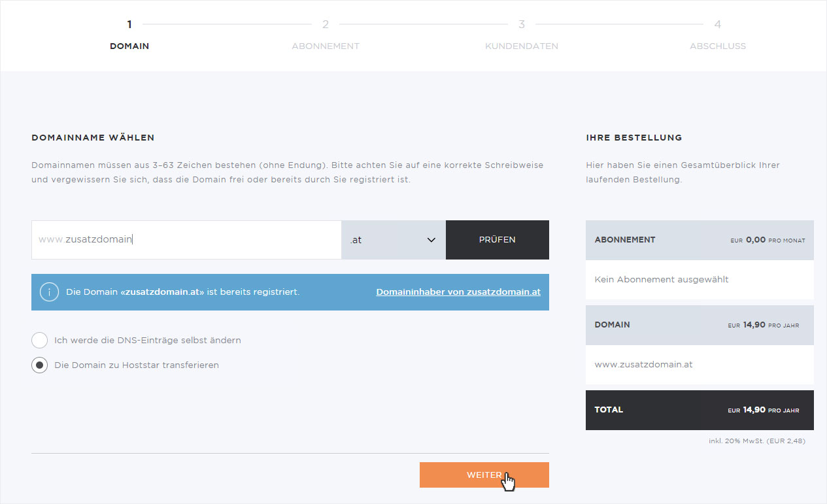
Task: Click the Total price 'EUR 14,90 pro Jahr'
Action: pyautogui.click(x=763, y=411)
